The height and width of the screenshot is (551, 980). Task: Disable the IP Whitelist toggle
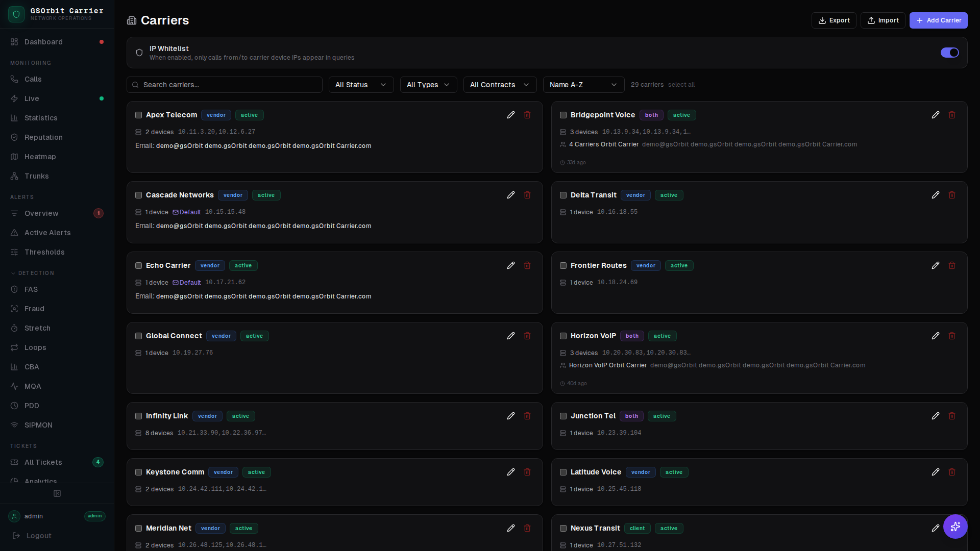tap(950, 53)
